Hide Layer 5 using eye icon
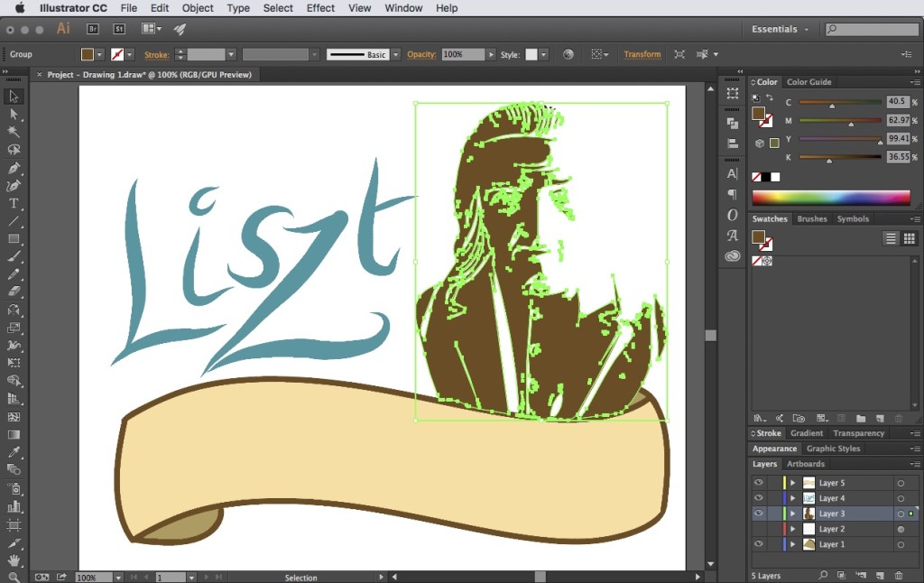This screenshot has width=924, height=583. [758, 482]
